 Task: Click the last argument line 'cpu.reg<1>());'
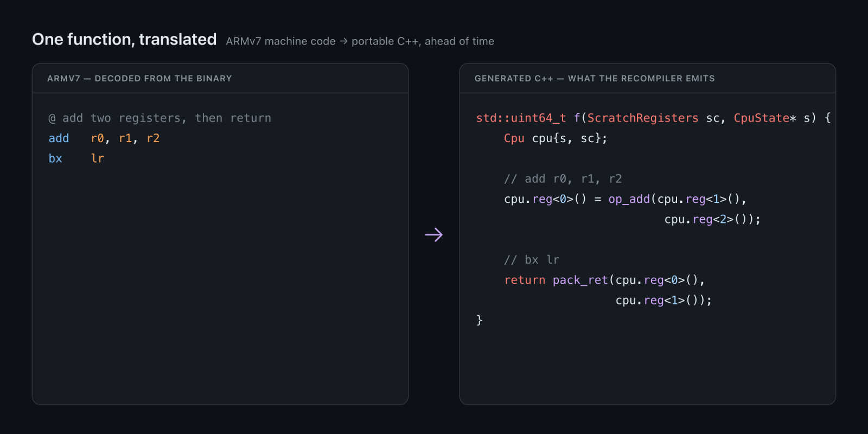pos(663,300)
